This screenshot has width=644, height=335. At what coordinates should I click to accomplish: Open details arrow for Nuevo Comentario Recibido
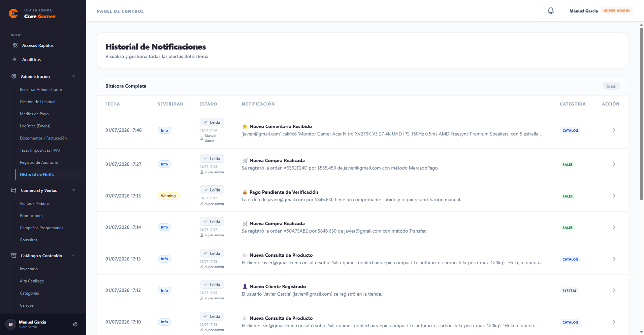(614, 130)
